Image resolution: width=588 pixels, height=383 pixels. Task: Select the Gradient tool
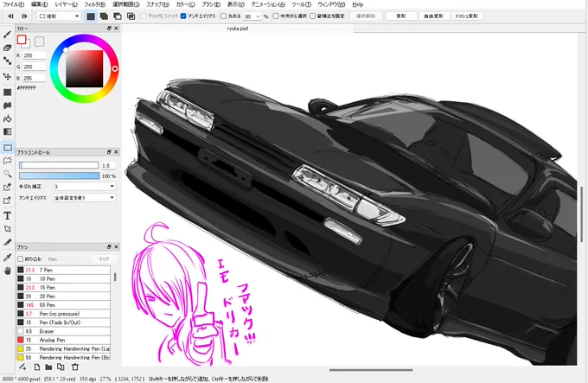click(x=7, y=131)
